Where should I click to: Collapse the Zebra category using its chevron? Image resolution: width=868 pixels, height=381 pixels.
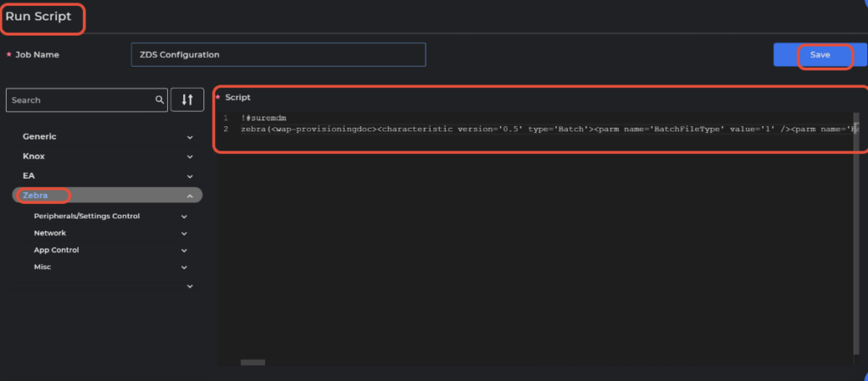click(190, 196)
